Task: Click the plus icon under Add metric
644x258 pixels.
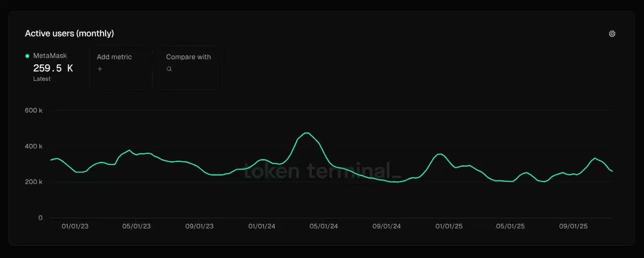Action: (x=100, y=69)
